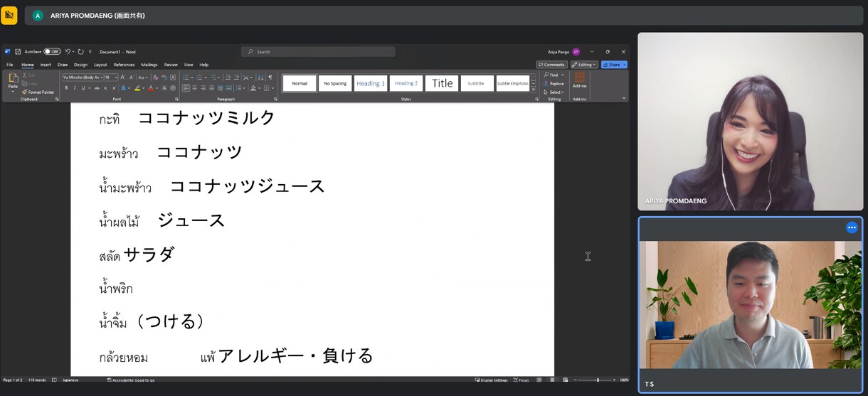
Task: Open the Change Case Aa dropdown
Action: point(143,77)
